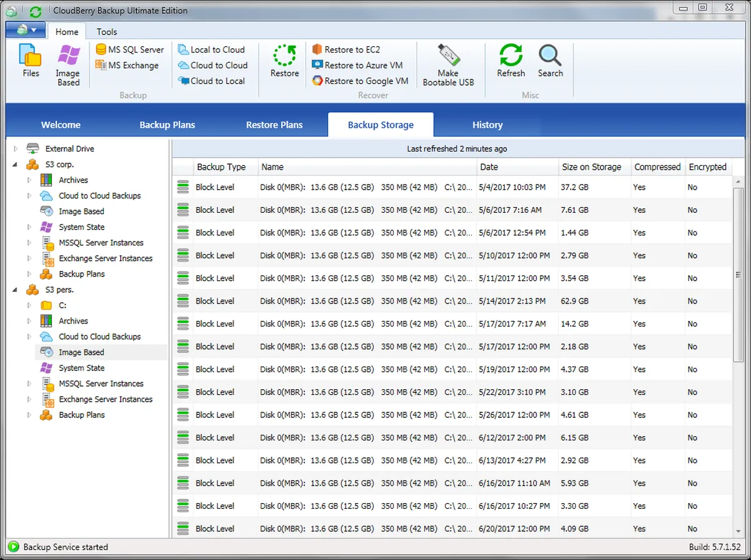Click the vertical scrollbar in backup list
The height and width of the screenshot is (560, 751).
(x=738, y=273)
